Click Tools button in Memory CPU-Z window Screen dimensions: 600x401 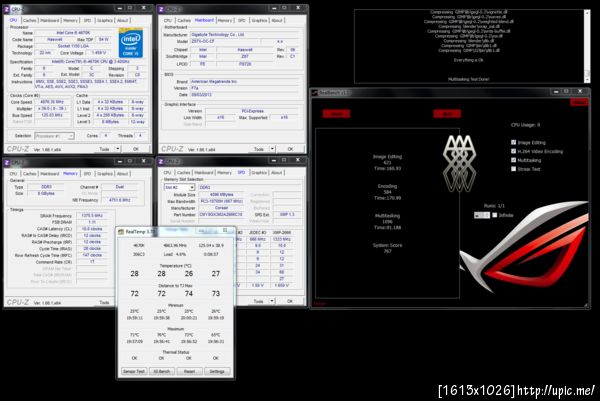(104, 302)
